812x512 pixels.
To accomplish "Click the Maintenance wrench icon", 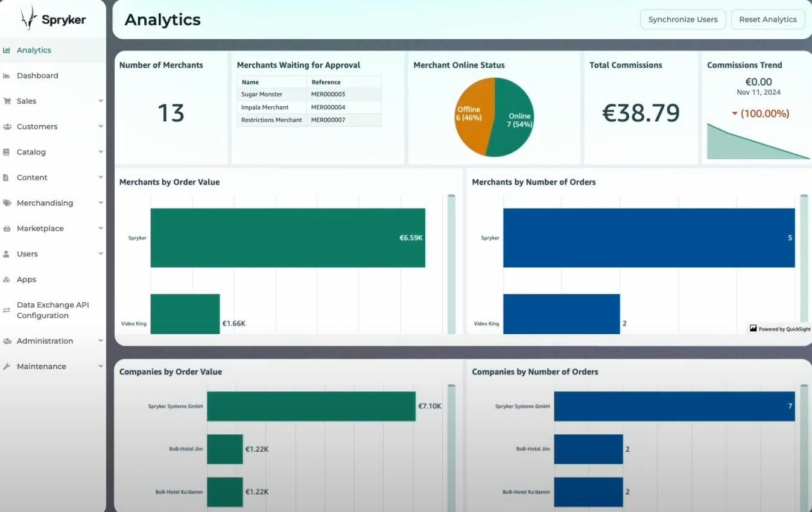I will (7, 367).
